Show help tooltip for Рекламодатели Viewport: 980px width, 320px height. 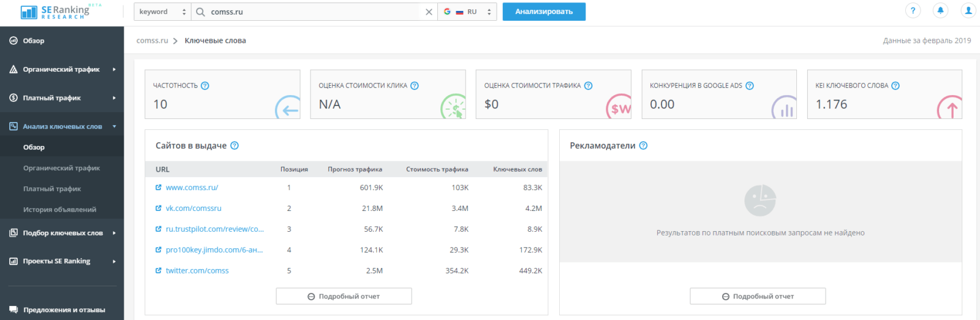643,146
